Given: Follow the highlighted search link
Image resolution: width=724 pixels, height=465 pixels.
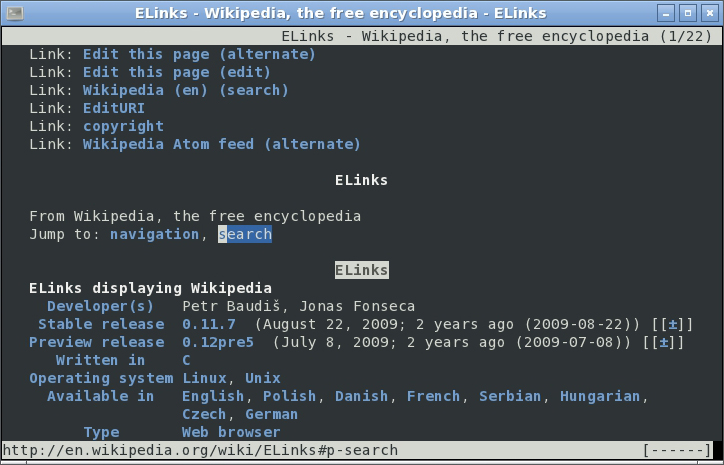Looking at the screenshot, I should pos(245,235).
